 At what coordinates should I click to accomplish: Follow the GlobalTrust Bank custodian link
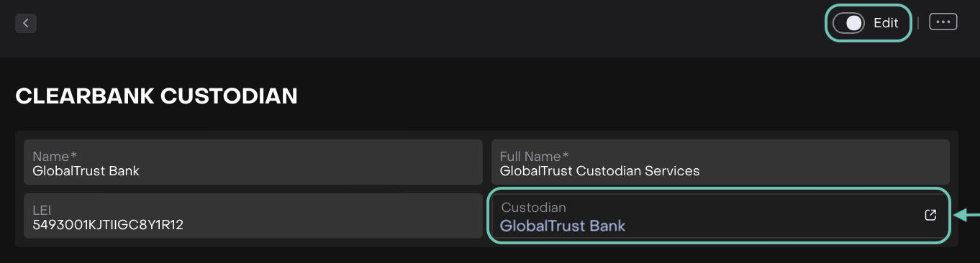click(x=563, y=226)
